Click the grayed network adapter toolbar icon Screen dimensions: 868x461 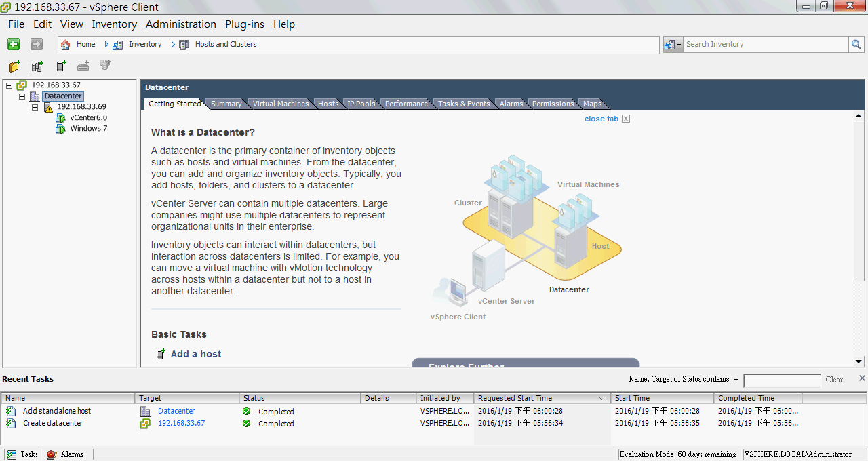[x=83, y=66]
